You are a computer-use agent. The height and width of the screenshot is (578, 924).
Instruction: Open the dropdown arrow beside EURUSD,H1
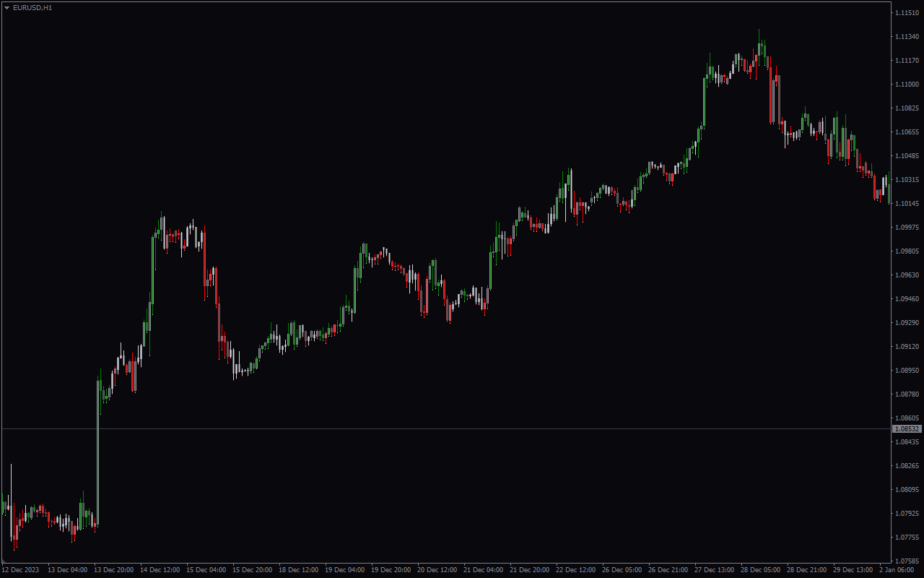click(6, 7)
